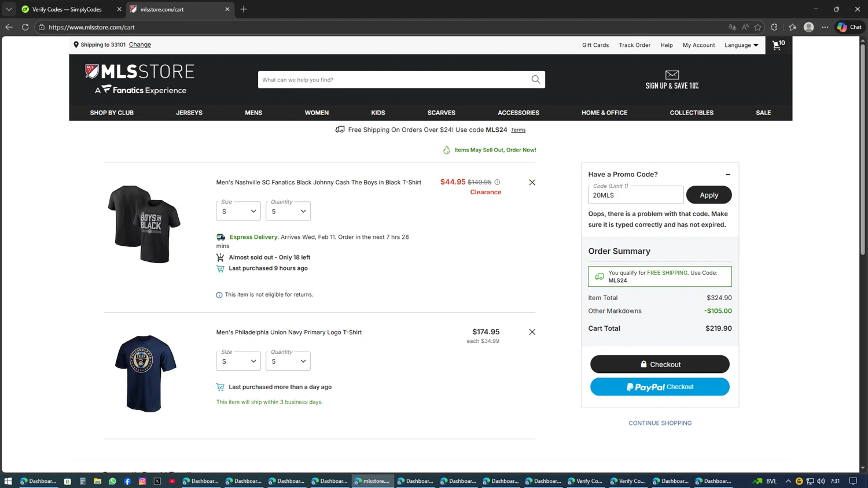Open Quantity dropdown for Nashville SC shirt
Screen dimensions: 868x488
[288, 211]
